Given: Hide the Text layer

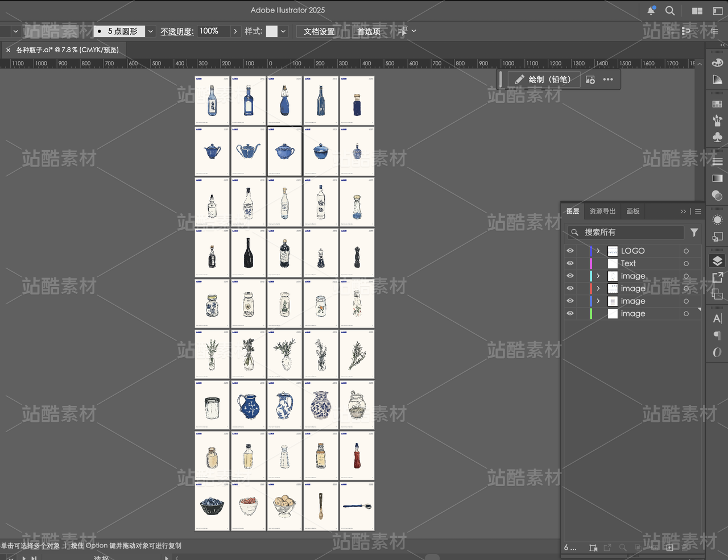Looking at the screenshot, I should coord(570,263).
